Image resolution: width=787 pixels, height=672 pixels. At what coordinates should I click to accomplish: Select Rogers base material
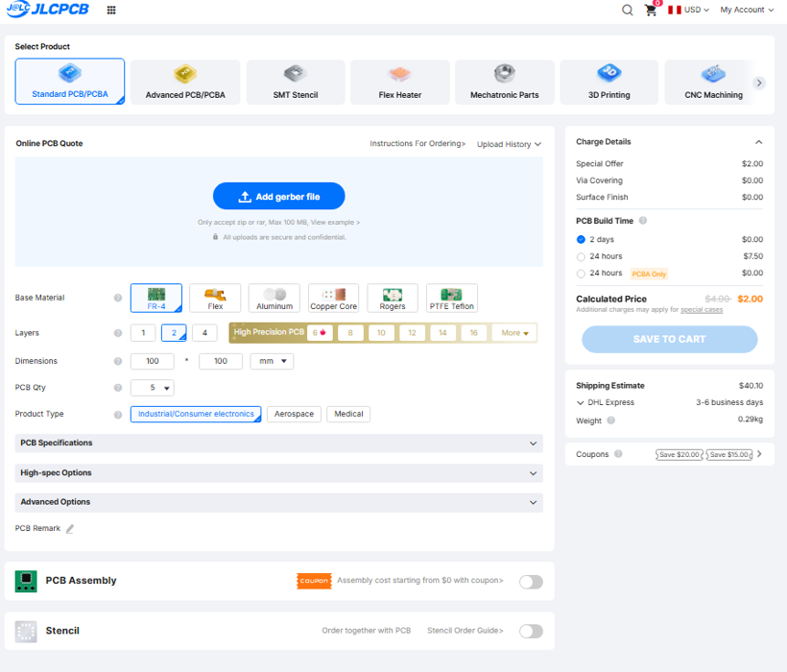click(393, 299)
